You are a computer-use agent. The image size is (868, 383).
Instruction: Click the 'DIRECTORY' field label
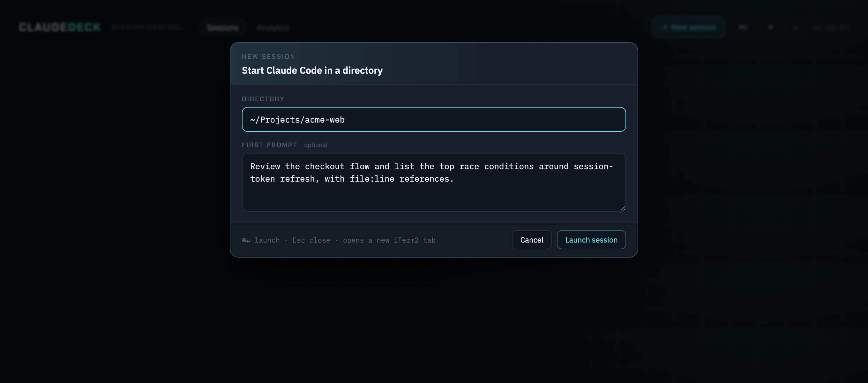point(263,99)
